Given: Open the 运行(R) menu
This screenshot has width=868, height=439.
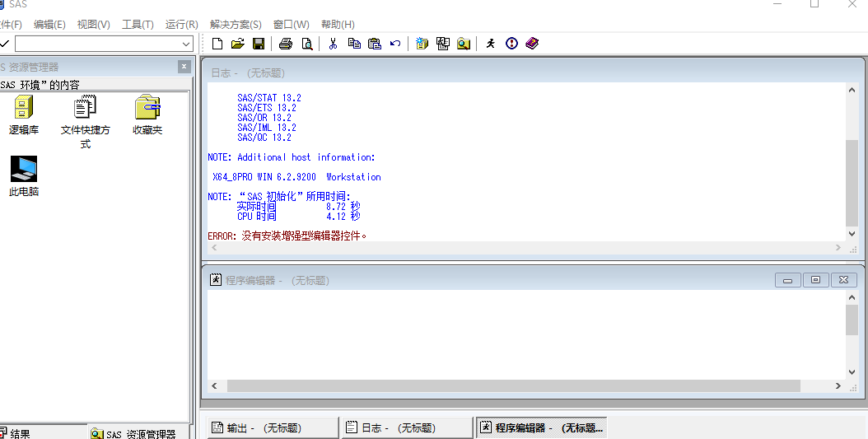Looking at the screenshot, I should (181, 25).
